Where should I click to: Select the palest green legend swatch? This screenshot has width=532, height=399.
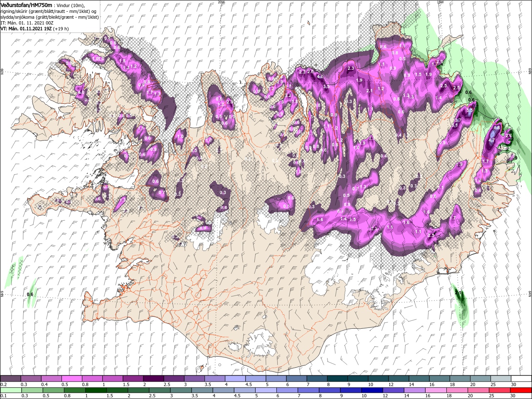point(10,390)
